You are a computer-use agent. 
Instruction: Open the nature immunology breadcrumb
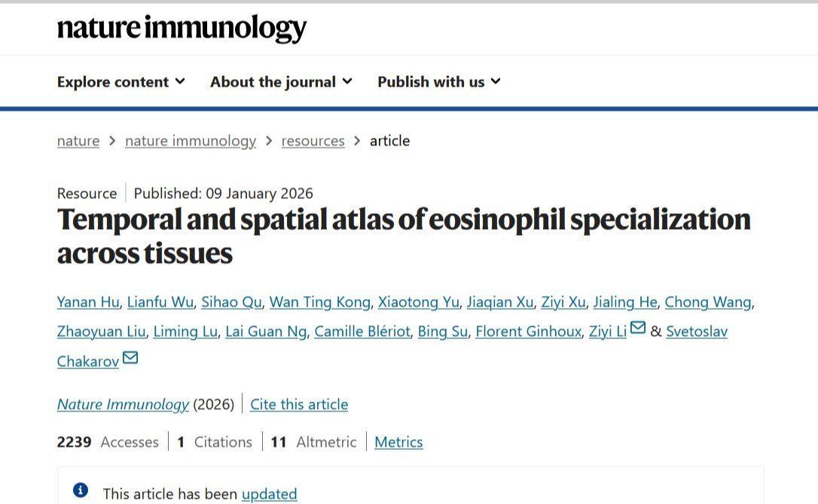tap(191, 141)
